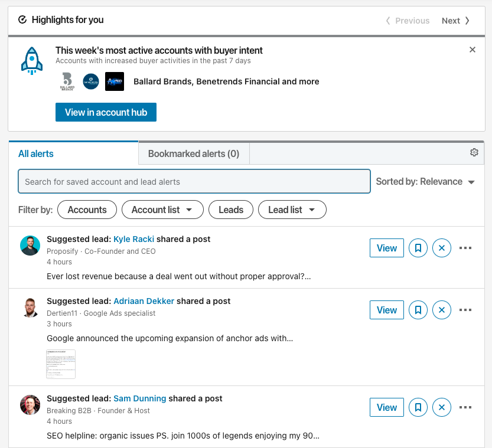The image size is (492, 448).
Task: Toggle the Leads filter chip
Action: [x=230, y=210]
